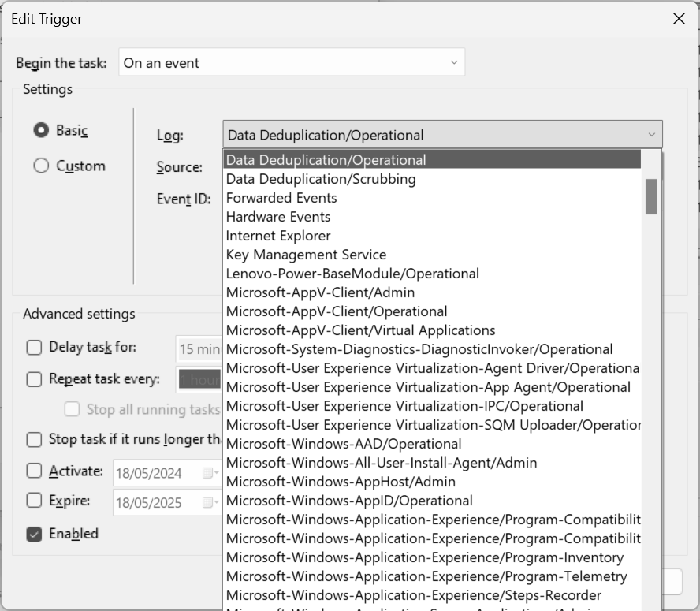This screenshot has height=611, width=700.
Task: Select the Custom radio button
Action: click(41, 166)
